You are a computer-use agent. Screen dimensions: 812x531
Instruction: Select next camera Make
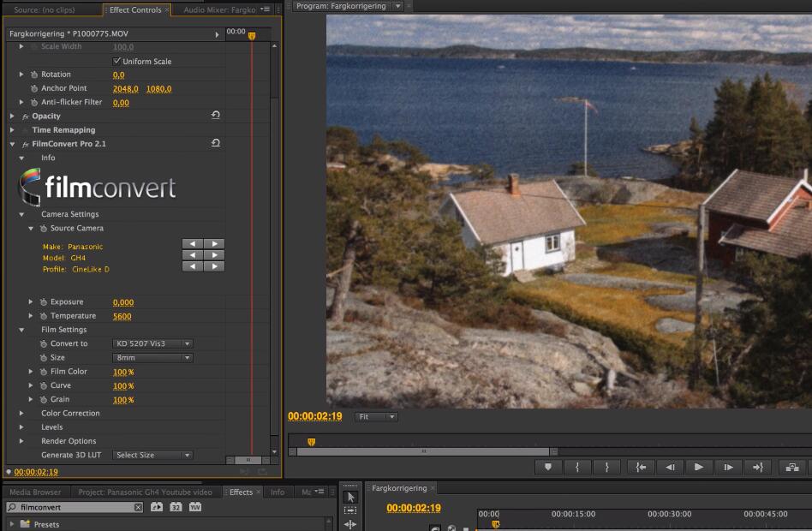[x=214, y=243]
